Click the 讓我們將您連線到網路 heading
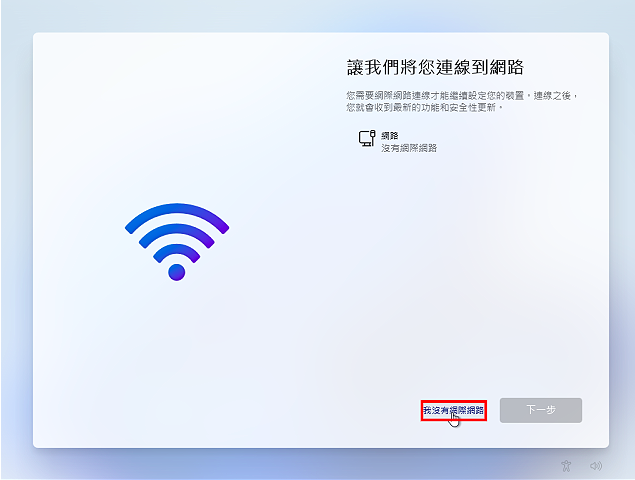This screenshot has width=635, height=480. pos(435,67)
